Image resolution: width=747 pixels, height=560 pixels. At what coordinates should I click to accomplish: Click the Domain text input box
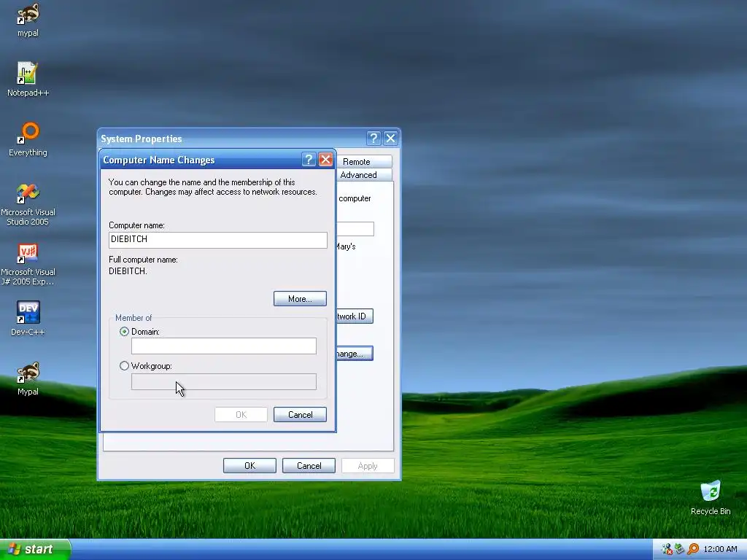(x=223, y=346)
